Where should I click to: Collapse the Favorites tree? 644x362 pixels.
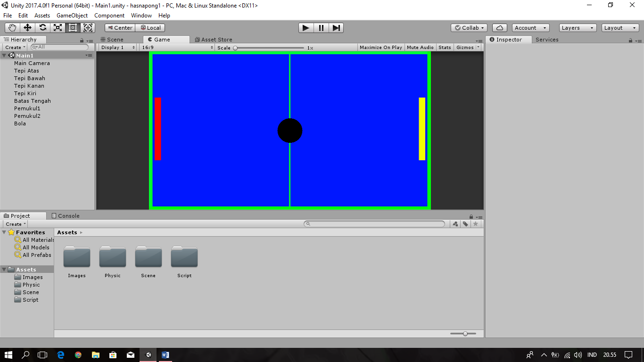pyautogui.click(x=4, y=232)
